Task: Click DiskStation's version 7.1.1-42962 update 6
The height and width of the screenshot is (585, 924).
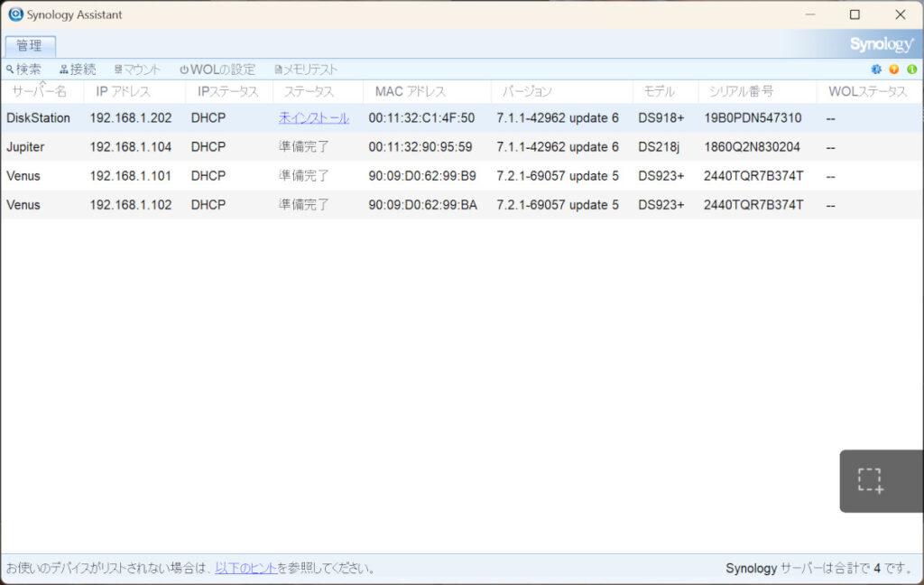Action: point(558,118)
